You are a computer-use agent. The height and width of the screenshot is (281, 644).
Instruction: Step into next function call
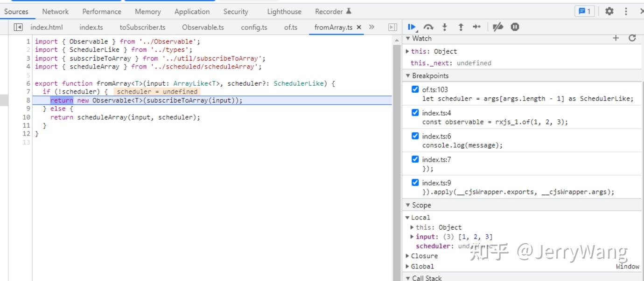(445, 27)
